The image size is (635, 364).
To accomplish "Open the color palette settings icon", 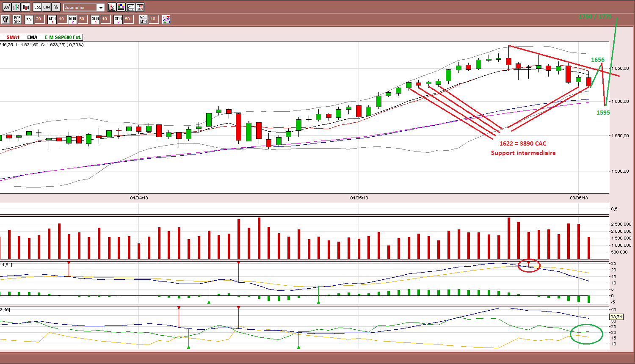I will click(x=121, y=7).
